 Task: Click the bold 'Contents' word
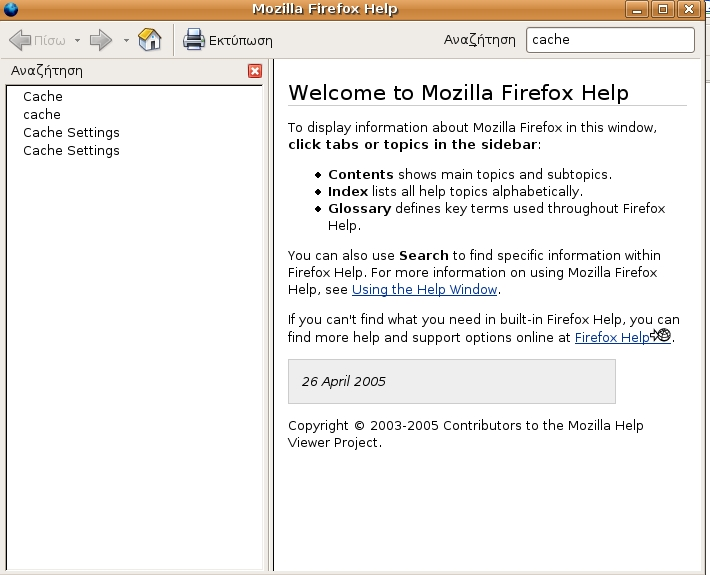click(361, 174)
